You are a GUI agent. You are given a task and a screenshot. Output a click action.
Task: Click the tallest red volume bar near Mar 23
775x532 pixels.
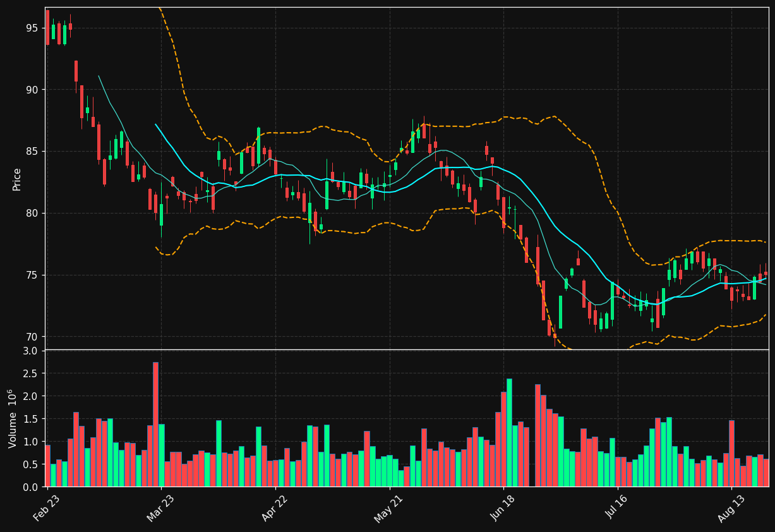click(155, 425)
